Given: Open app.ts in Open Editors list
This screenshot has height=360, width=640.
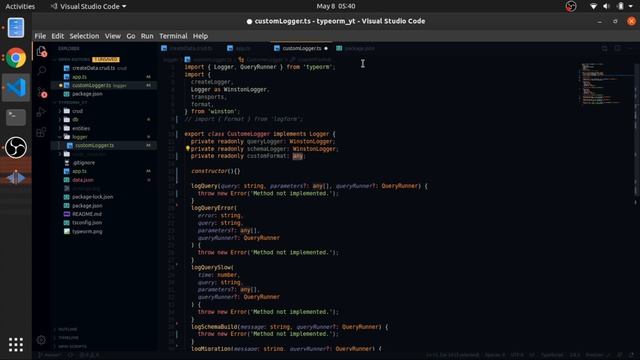Looking at the screenshot, I should click(79, 77).
